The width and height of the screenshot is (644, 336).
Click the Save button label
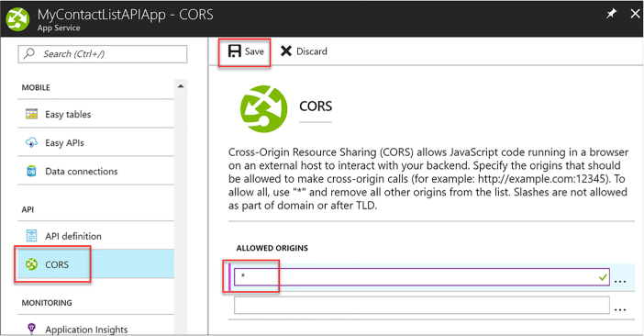click(x=254, y=51)
